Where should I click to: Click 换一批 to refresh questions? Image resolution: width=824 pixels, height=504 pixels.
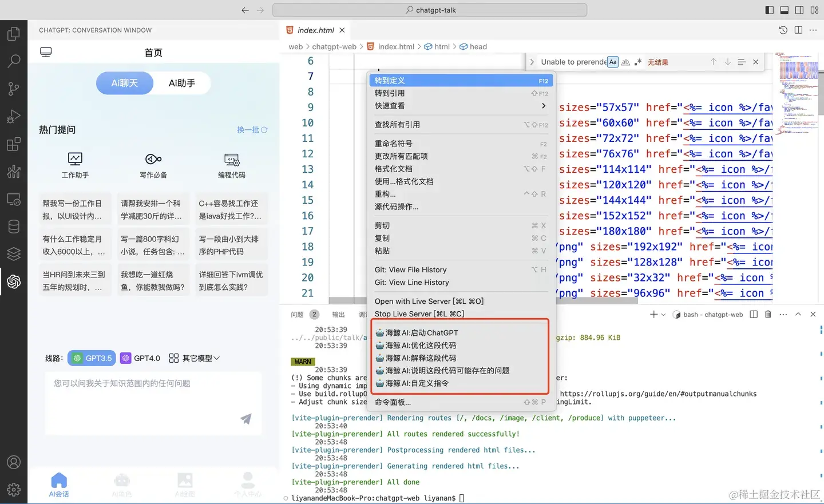click(252, 130)
